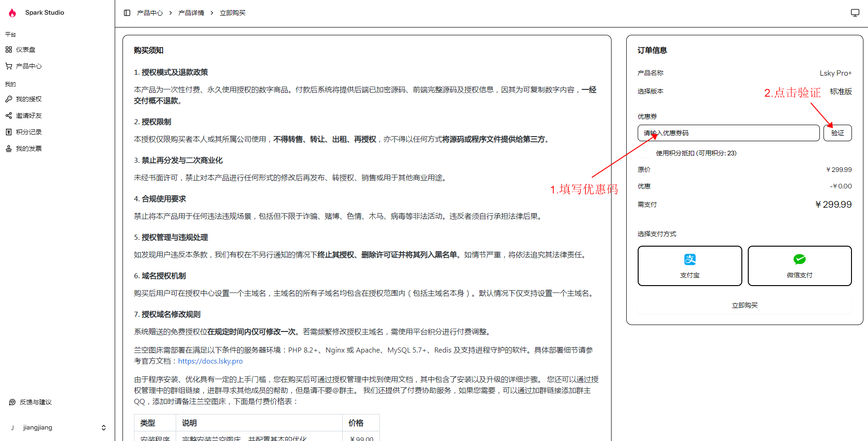This screenshot has height=441, width=868.
Task: Expand the jiangjiang user account menu
Action: pos(104,428)
